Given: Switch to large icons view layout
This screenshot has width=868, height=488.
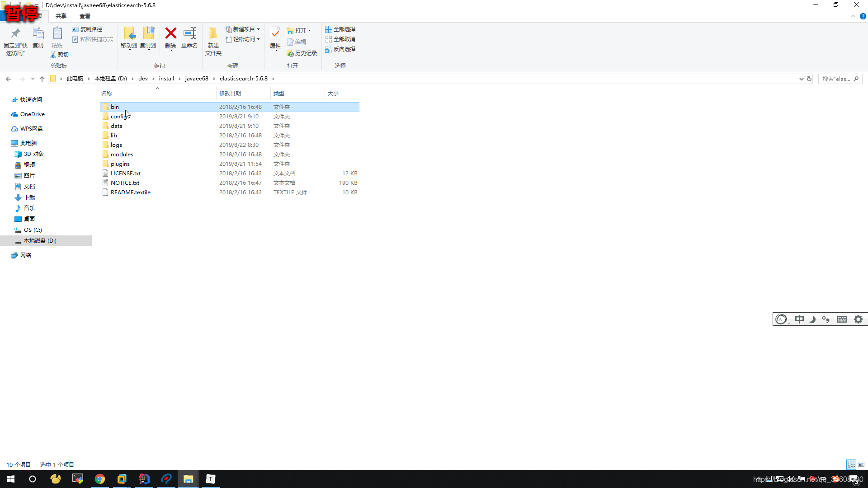Looking at the screenshot, I should (x=861, y=465).
